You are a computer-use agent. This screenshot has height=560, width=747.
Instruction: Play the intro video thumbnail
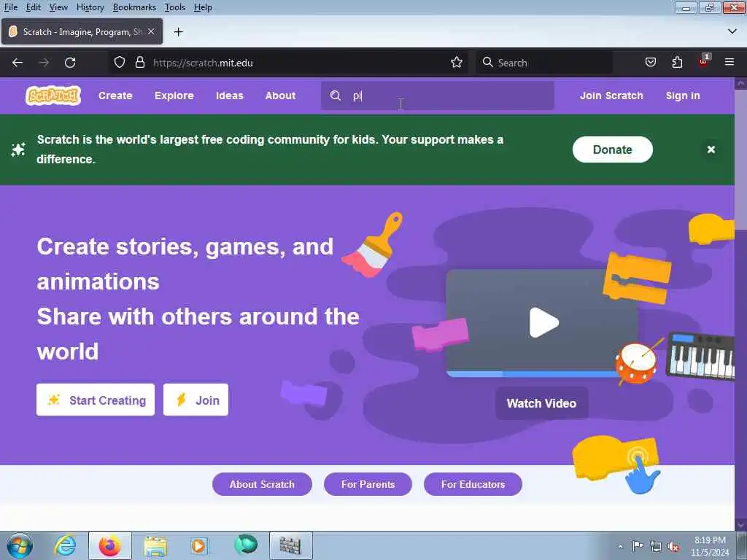[x=543, y=322]
